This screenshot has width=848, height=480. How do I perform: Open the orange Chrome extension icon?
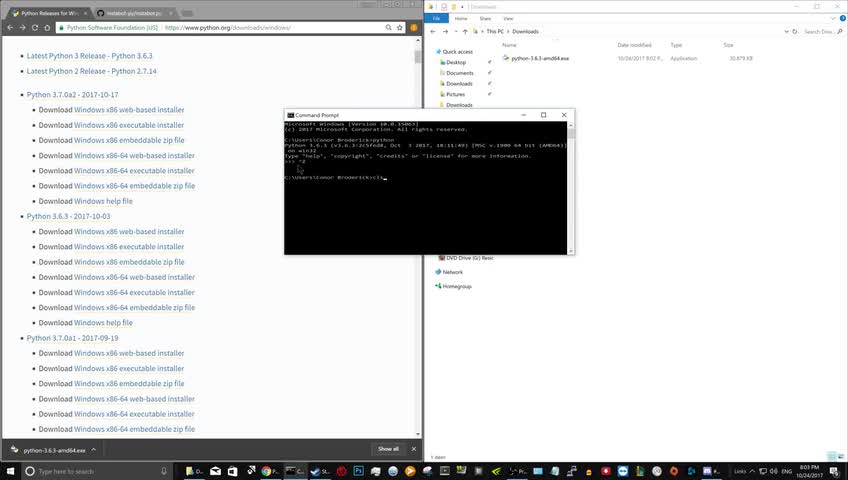click(414, 28)
